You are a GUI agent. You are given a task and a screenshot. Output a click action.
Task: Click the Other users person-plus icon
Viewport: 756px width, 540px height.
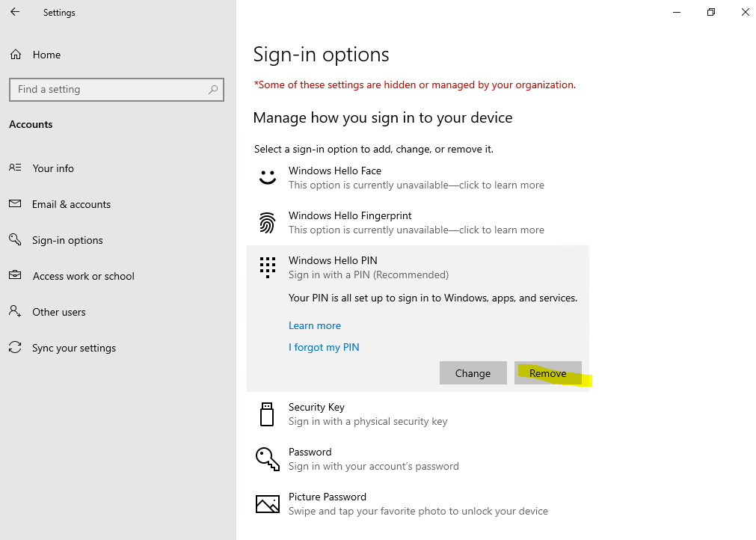[x=15, y=311]
